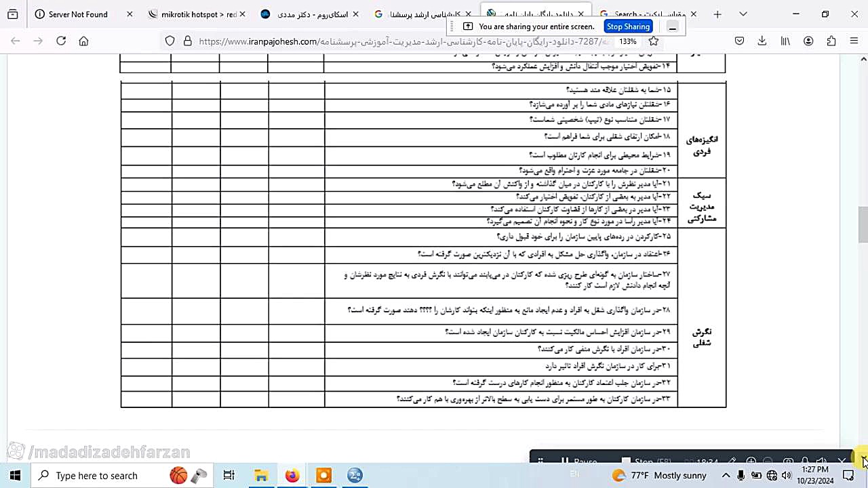
Task: Open the list all tabs dropdown
Action: (743, 14)
